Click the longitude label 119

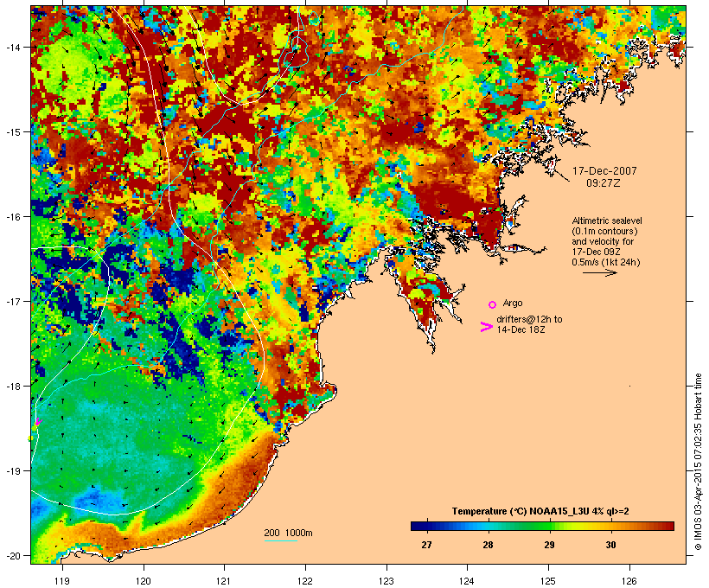(62, 581)
